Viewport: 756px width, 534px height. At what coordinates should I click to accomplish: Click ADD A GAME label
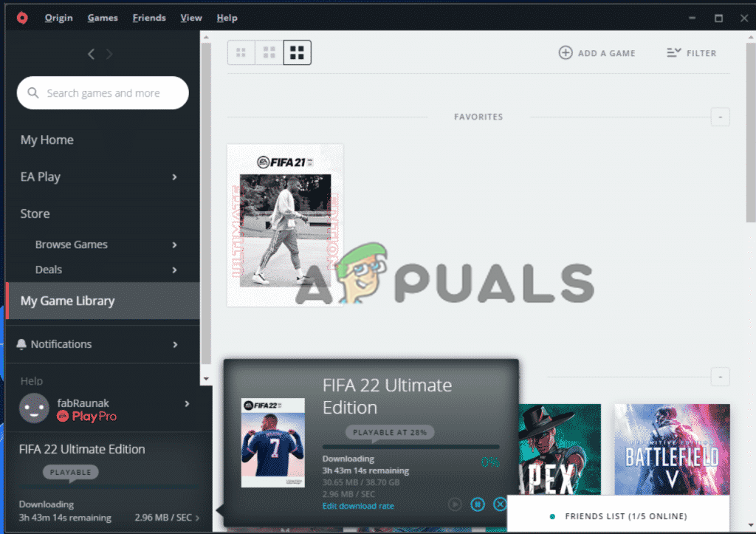(607, 53)
